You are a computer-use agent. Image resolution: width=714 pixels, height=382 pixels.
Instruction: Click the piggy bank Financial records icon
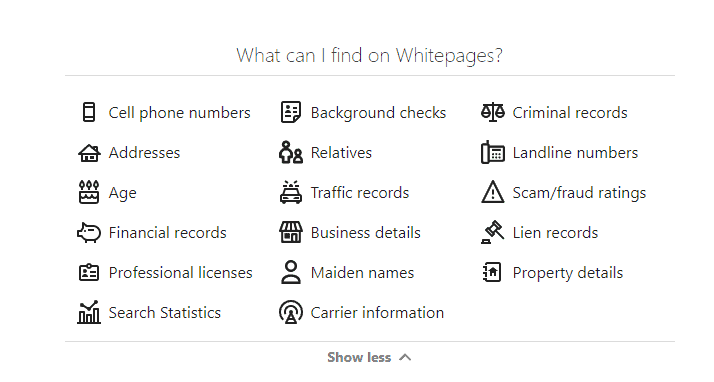click(x=89, y=233)
